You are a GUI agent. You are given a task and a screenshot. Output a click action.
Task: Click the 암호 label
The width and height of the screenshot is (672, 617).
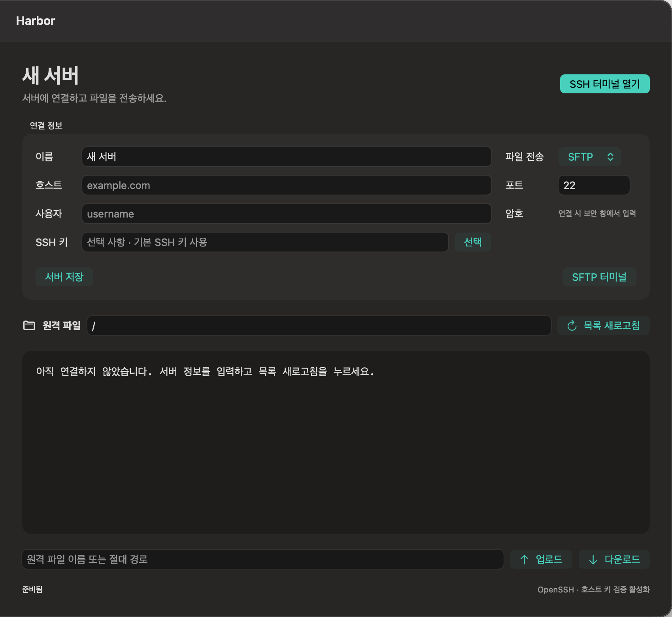click(x=514, y=214)
